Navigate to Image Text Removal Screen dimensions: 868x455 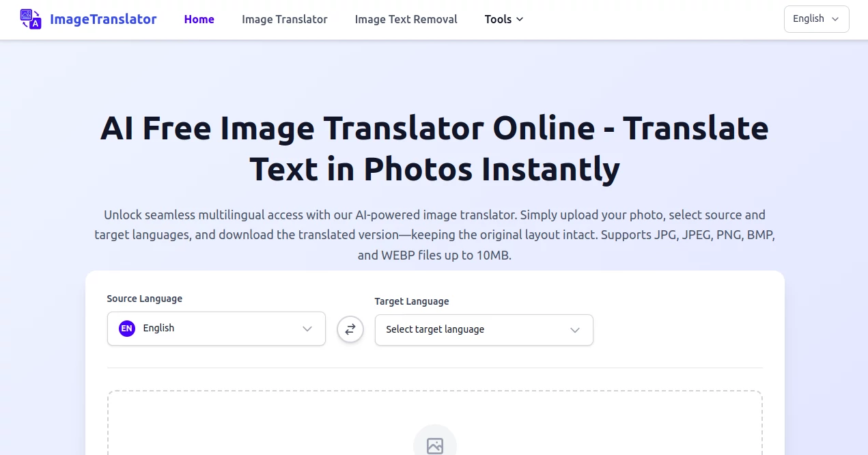tap(406, 19)
